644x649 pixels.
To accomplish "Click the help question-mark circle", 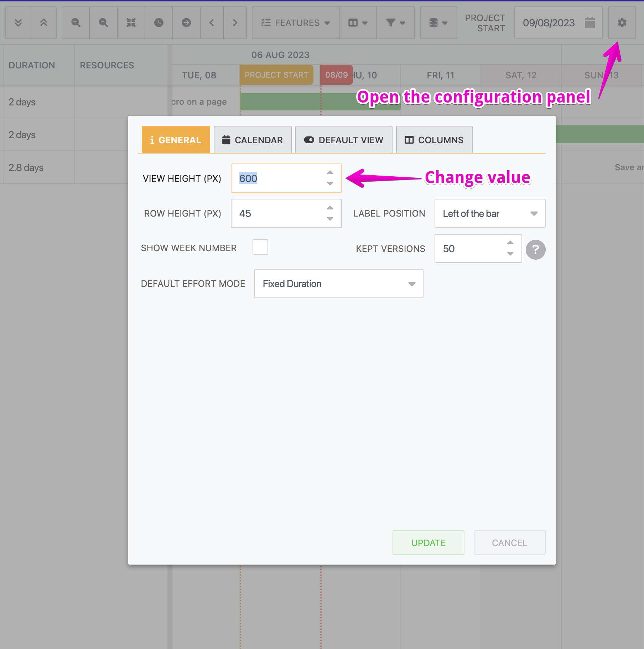I will coord(535,249).
